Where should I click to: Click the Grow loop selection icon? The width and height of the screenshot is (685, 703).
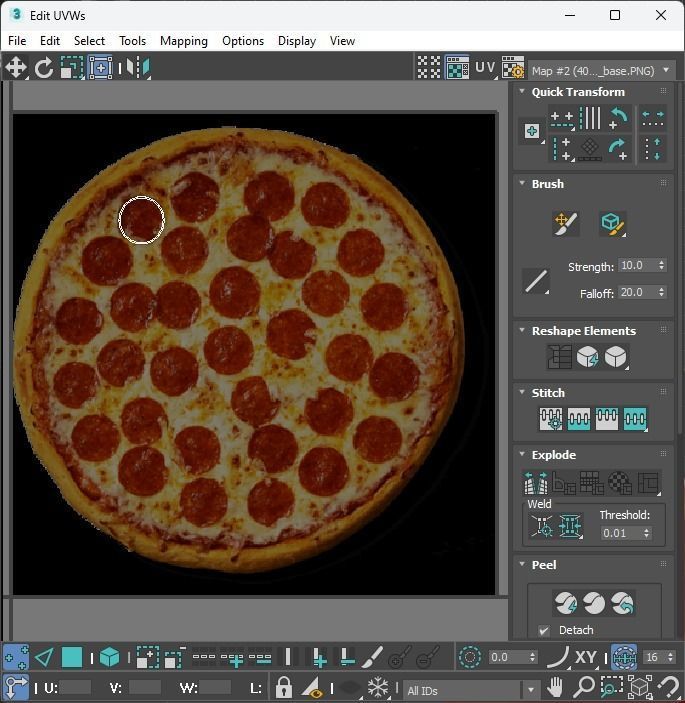click(232, 658)
